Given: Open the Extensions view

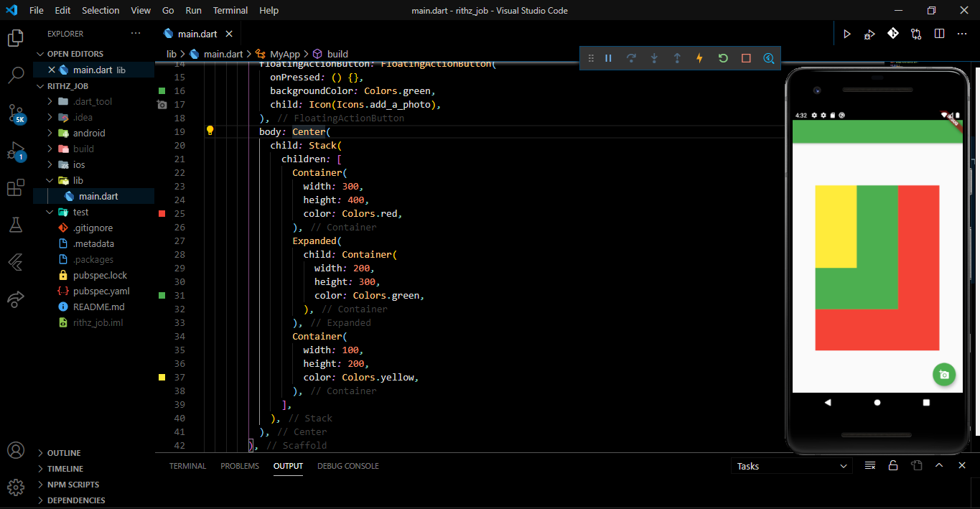Looking at the screenshot, I should [16, 188].
